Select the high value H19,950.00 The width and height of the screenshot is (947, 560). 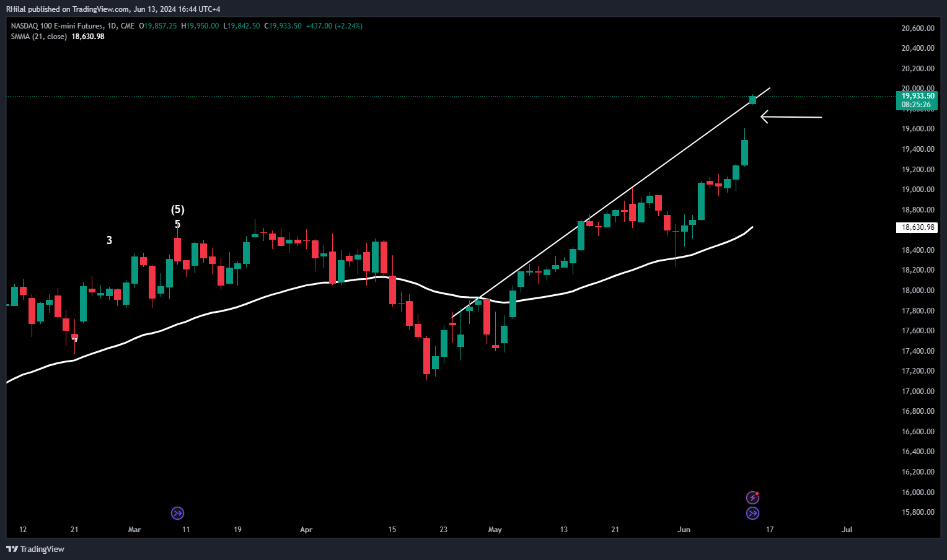200,26
